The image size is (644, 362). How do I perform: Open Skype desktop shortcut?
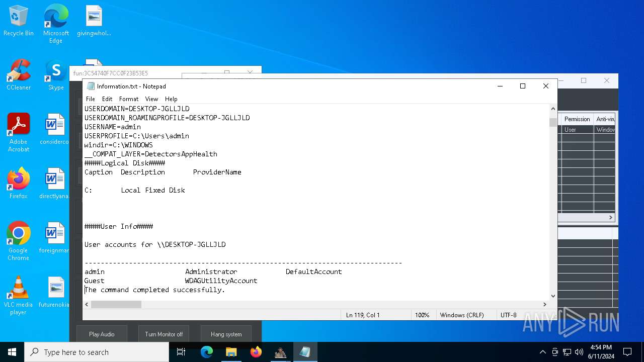(x=56, y=75)
